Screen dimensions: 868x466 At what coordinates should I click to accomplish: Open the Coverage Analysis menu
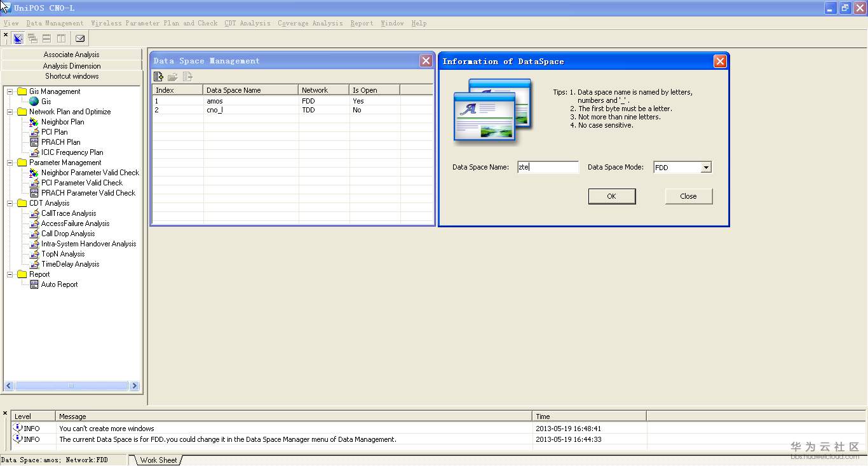(310, 23)
